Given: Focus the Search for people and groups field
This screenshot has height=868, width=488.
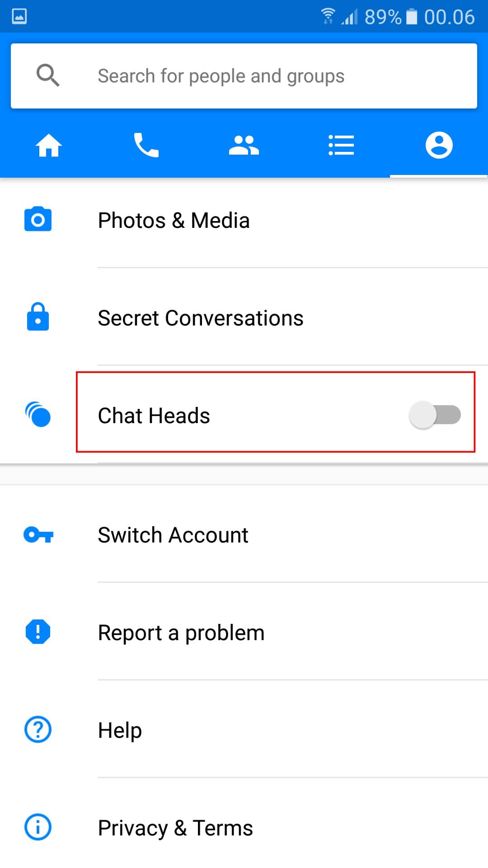Looking at the screenshot, I should click(x=244, y=76).
